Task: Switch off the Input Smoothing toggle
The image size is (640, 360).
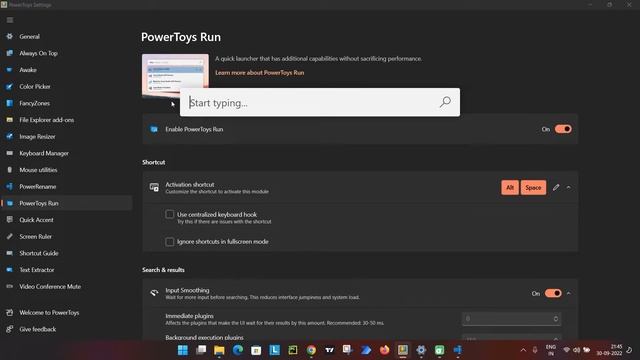Action: pos(553,293)
